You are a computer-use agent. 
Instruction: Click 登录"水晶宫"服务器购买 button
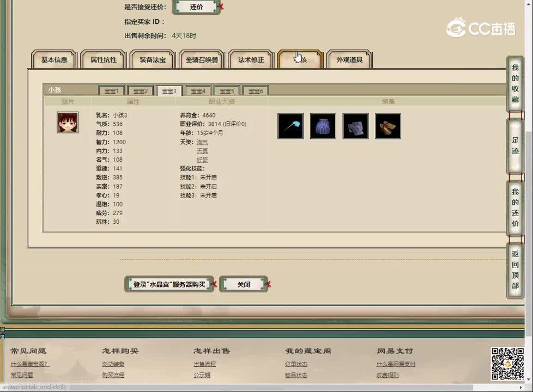coord(169,284)
